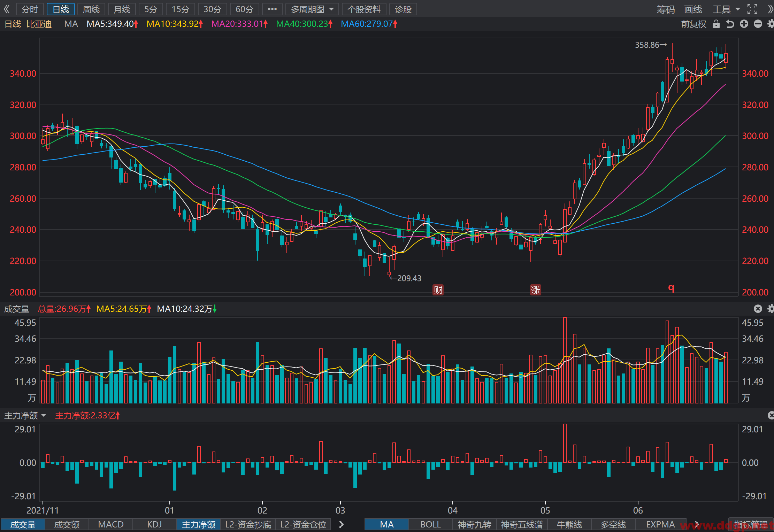Select L2-资金抄底 indicator tab
This screenshot has height=532, width=774.
pyautogui.click(x=248, y=524)
